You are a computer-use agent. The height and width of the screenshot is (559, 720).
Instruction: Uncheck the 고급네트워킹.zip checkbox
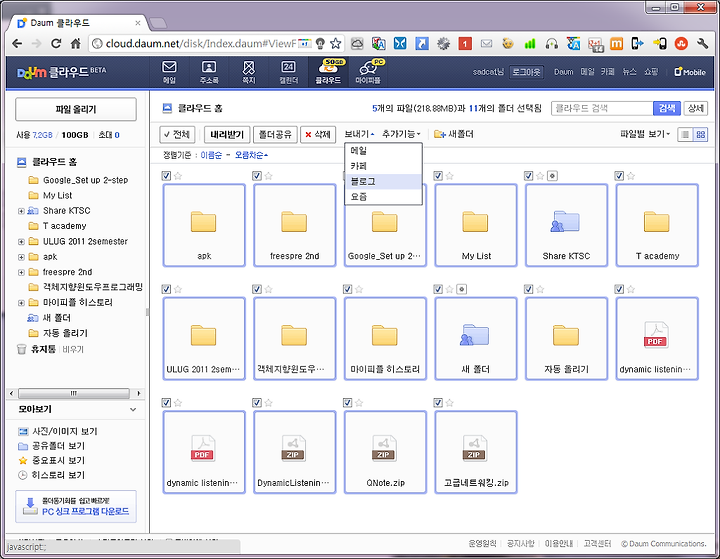(x=438, y=403)
